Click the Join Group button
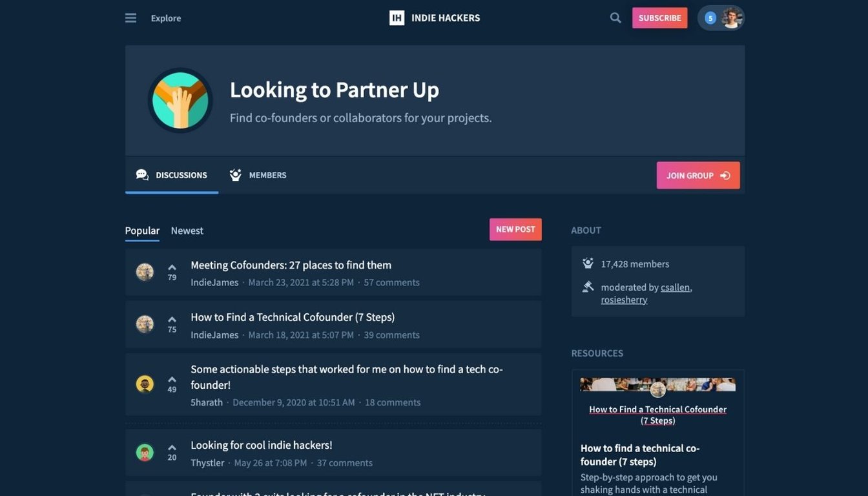Image resolution: width=868 pixels, height=496 pixels. tap(698, 175)
